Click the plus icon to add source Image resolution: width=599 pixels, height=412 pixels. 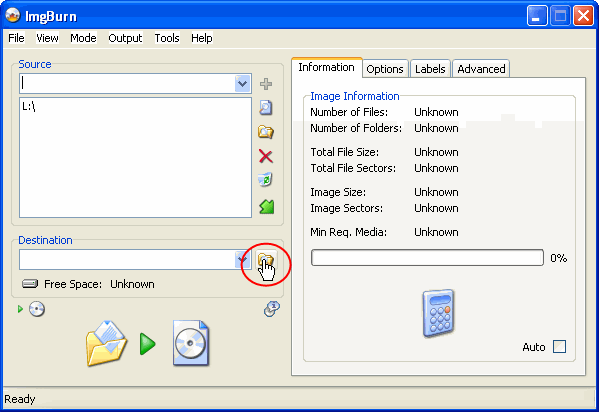[266, 84]
